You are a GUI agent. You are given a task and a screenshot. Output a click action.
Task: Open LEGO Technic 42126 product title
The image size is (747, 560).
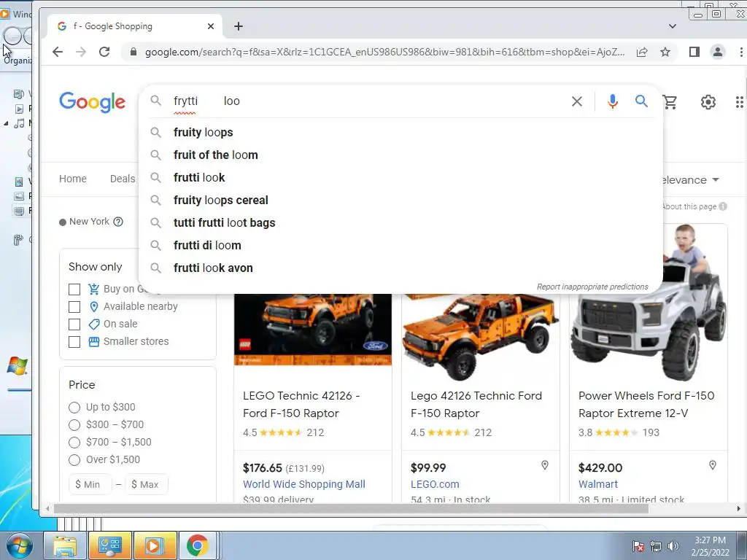click(x=301, y=404)
